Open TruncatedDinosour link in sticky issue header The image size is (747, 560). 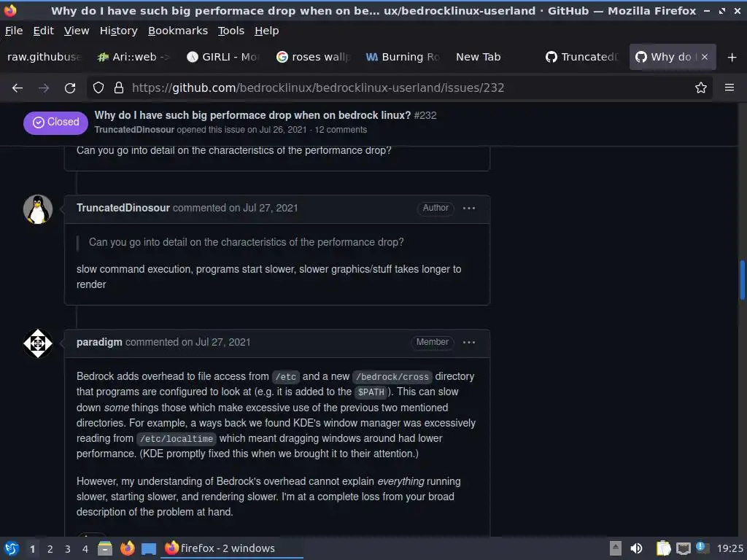134,130
